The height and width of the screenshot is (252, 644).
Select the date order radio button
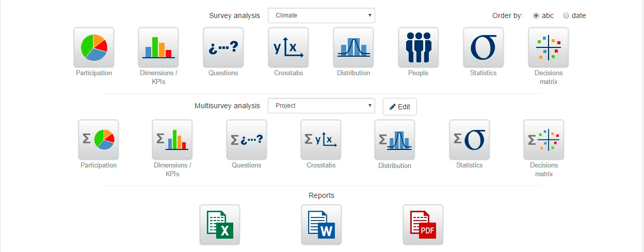pos(566,15)
